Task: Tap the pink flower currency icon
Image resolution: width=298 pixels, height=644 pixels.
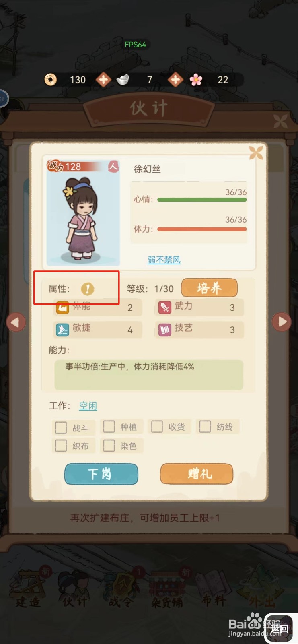Action: coord(196,80)
